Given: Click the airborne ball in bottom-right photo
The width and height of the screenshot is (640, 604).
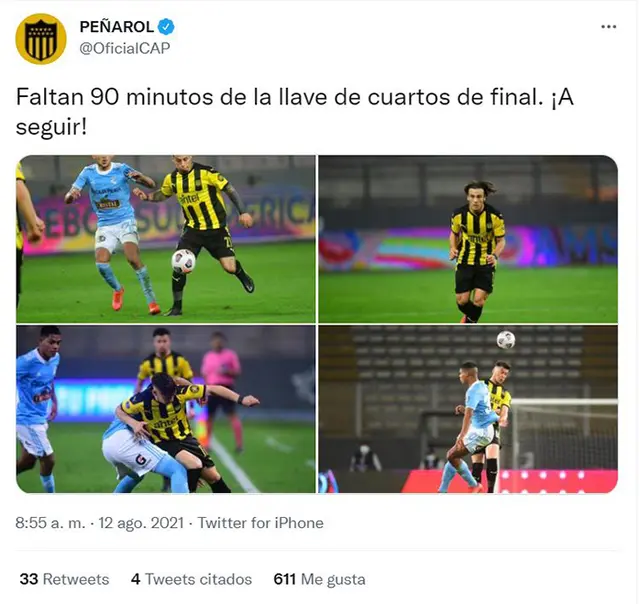Looking at the screenshot, I should [x=506, y=340].
